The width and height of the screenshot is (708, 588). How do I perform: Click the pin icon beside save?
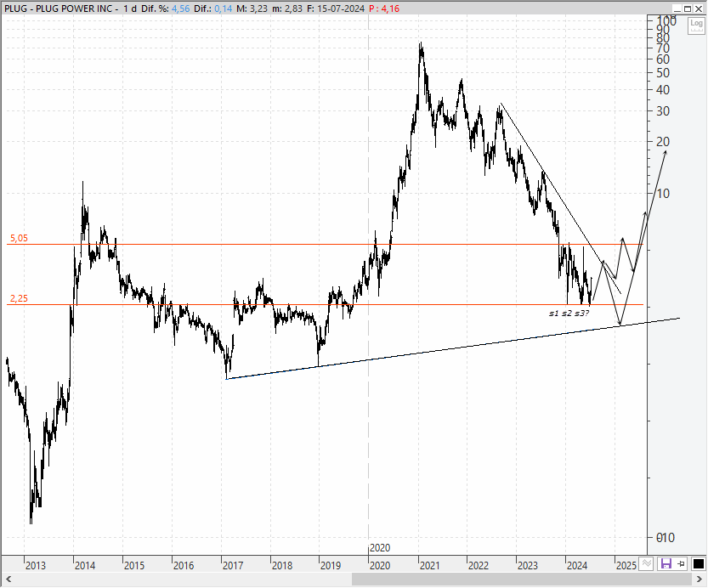coord(682,563)
